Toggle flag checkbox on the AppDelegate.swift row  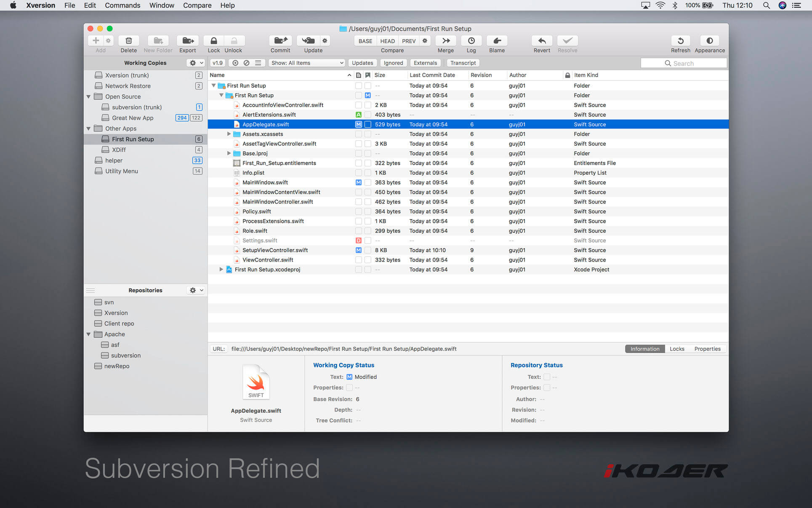click(x=368, y=125)
